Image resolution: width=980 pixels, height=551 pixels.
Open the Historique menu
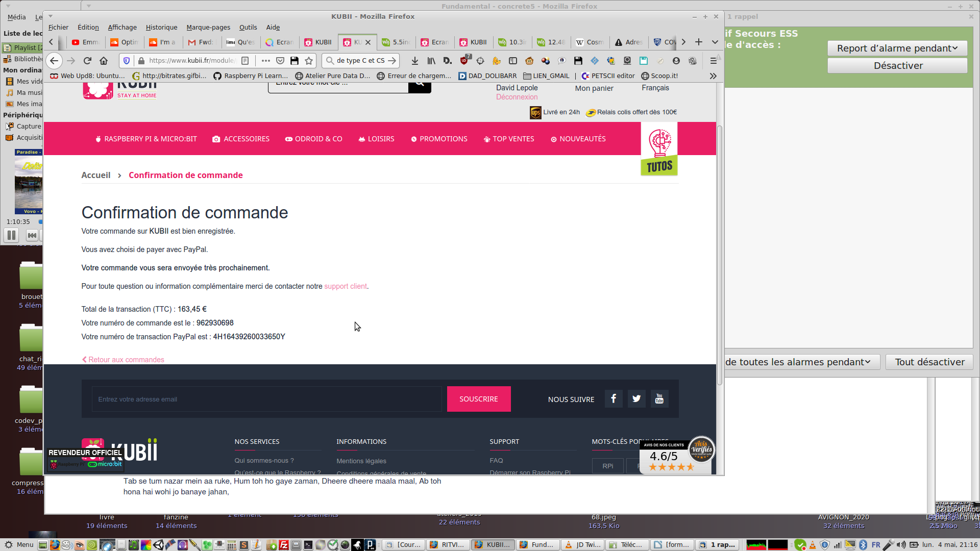[x=161, y=28]
